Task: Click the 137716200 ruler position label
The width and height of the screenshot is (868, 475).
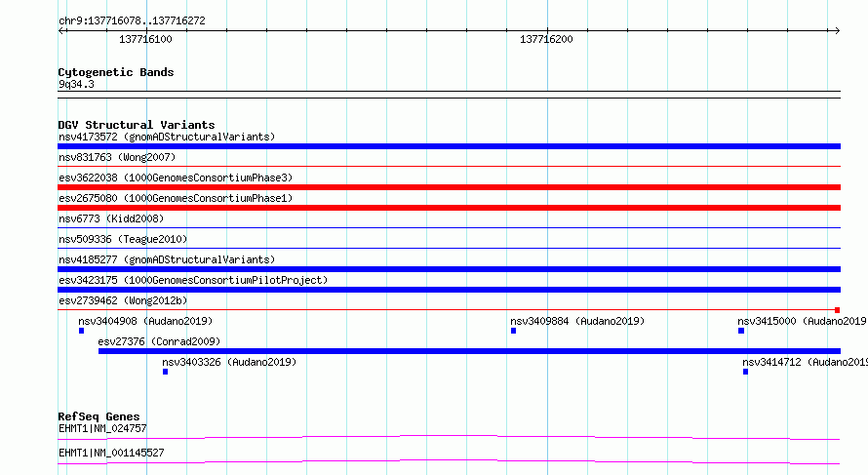Action: coord(546,39)
